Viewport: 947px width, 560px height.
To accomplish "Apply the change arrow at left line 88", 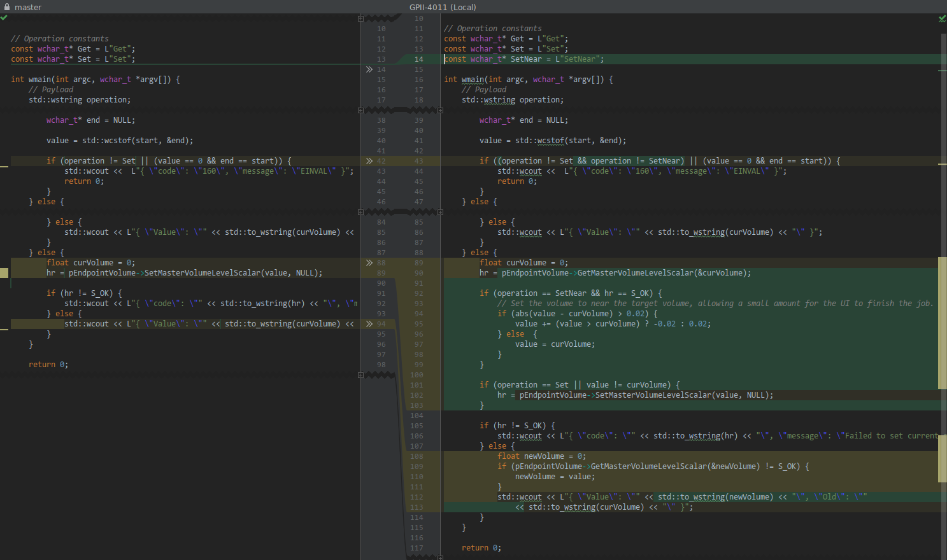I will 369,263.
